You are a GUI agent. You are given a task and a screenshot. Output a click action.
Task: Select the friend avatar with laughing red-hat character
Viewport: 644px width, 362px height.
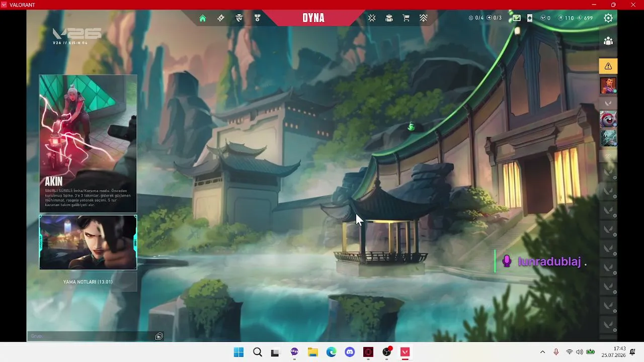[x=608, y=119]
